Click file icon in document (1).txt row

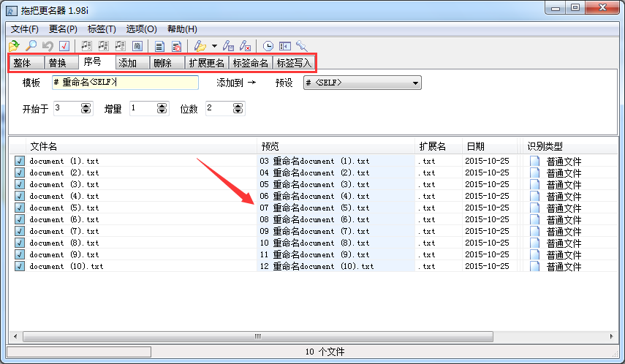tap(534, 161)
